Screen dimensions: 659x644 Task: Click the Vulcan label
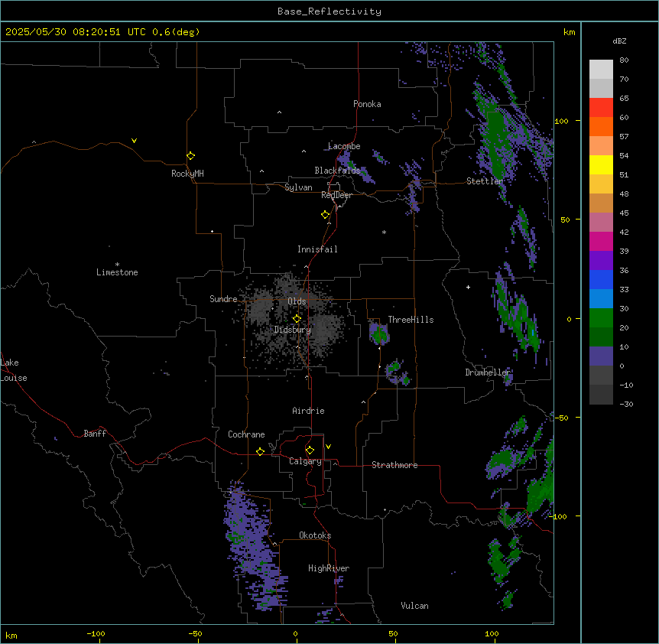tap(414, 606)
